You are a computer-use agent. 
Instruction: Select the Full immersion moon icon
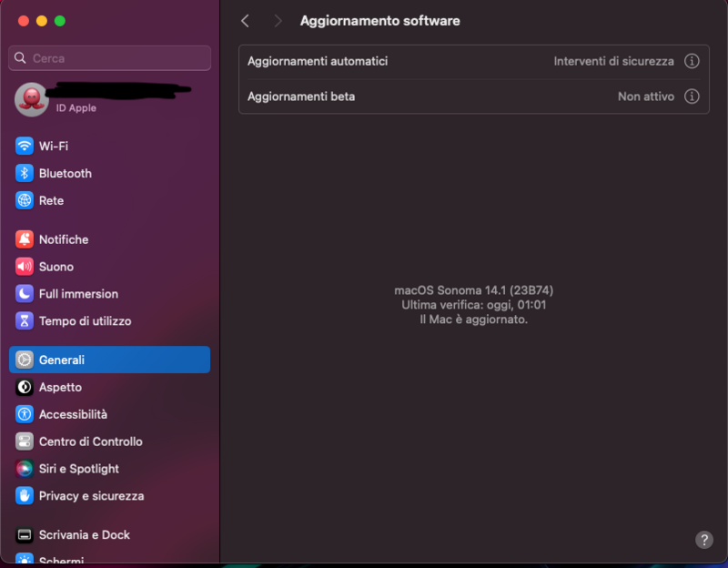(x=25, y=293)
